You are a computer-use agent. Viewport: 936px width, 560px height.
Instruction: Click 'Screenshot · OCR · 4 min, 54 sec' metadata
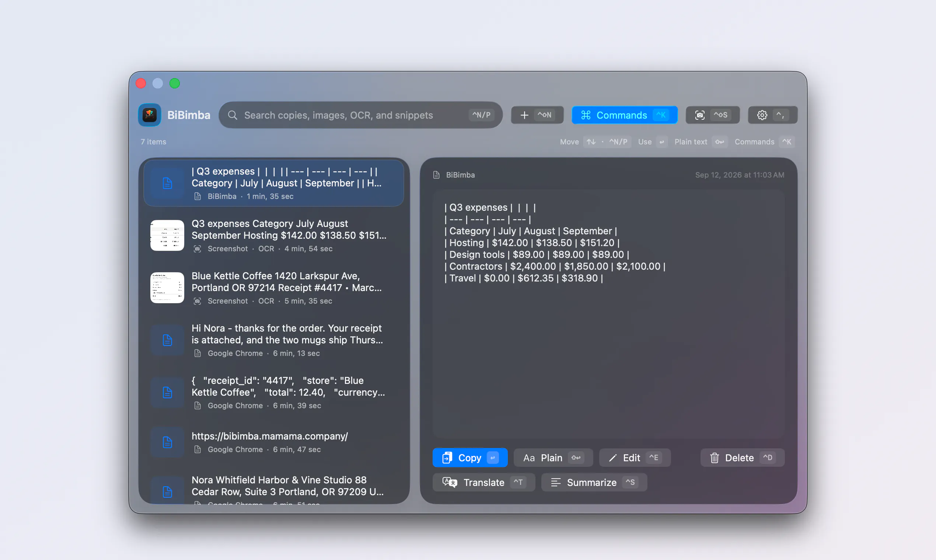[x=269, y=249]
